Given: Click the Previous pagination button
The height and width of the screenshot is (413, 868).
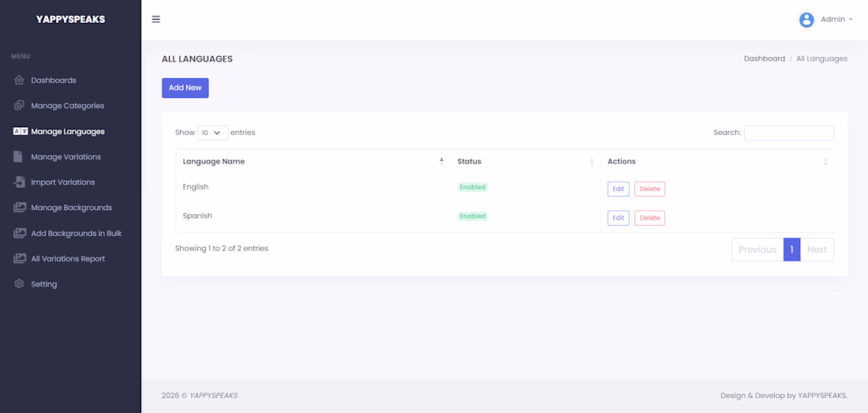Looking at the screenshot, I should [x=758, y=250].
